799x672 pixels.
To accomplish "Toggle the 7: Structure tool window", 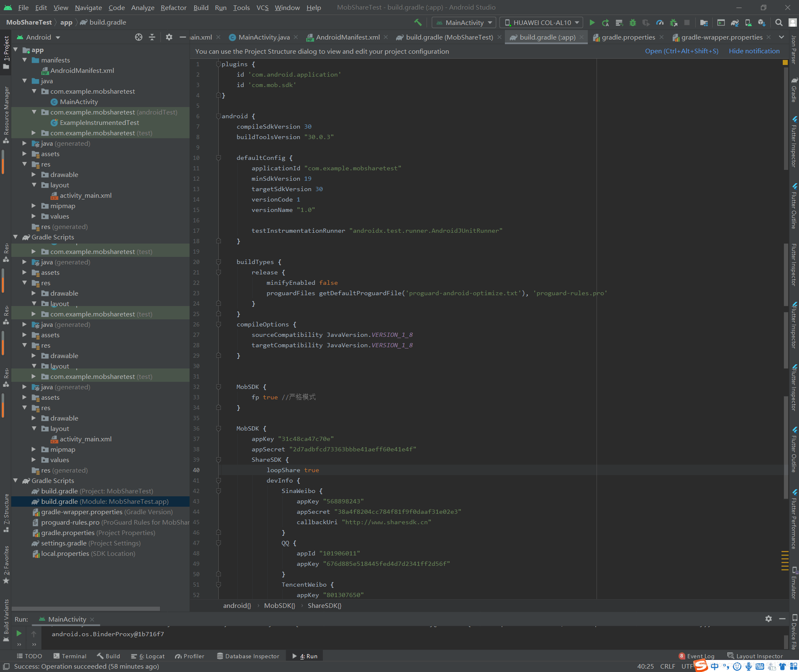I will [6, 513].
